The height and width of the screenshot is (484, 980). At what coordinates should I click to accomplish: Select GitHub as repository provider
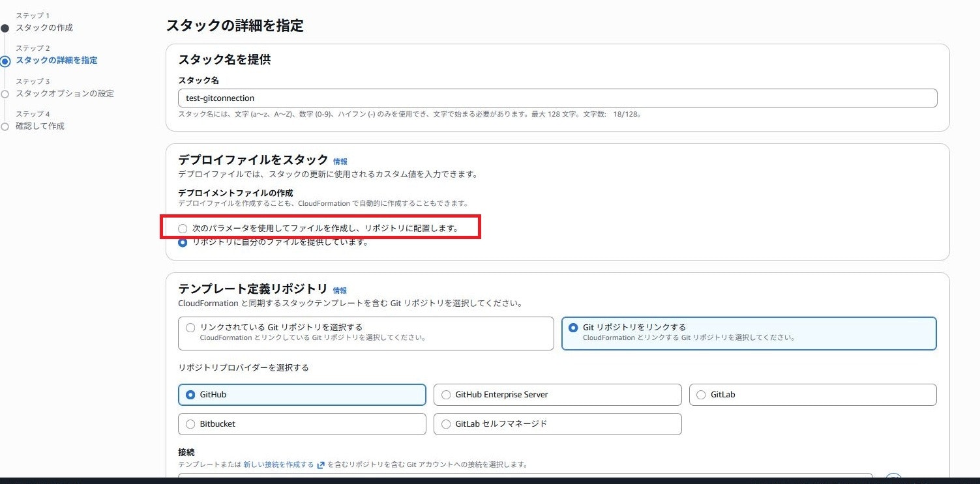pyautogui.click(x=302, y=395)
